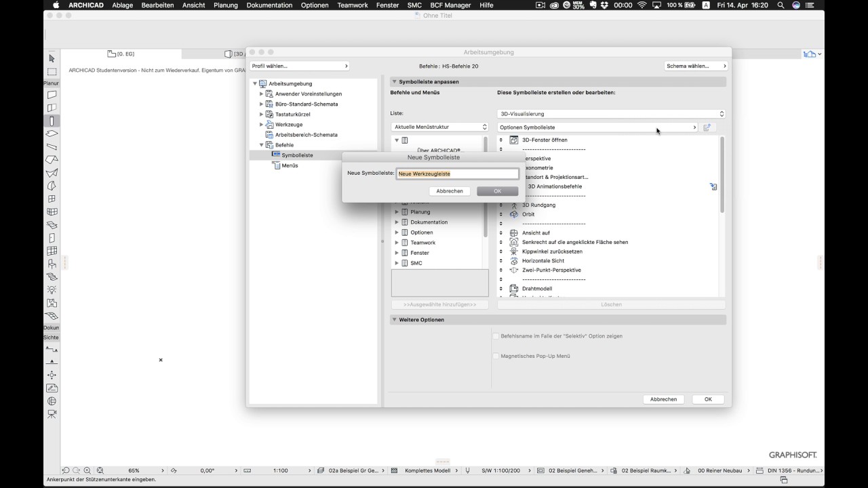Click Komplettes Modell in the status bar
The image size is (868, 488).
click(427, 470)
